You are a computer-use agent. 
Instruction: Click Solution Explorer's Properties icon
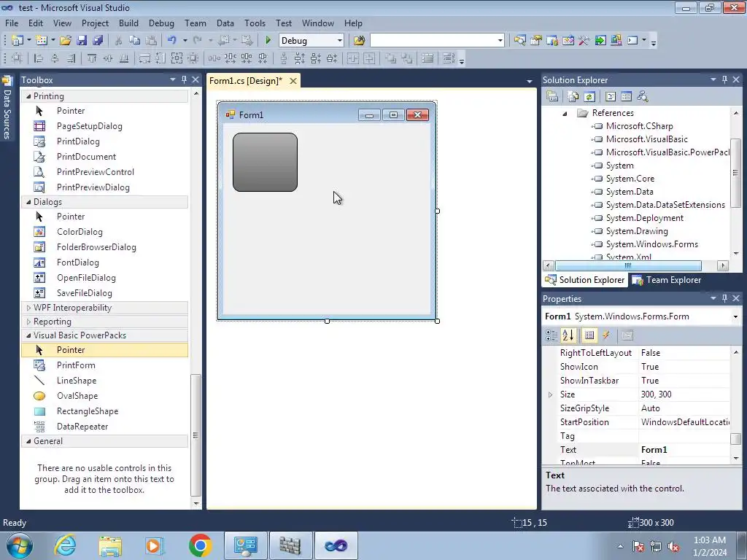pos(552,97)
